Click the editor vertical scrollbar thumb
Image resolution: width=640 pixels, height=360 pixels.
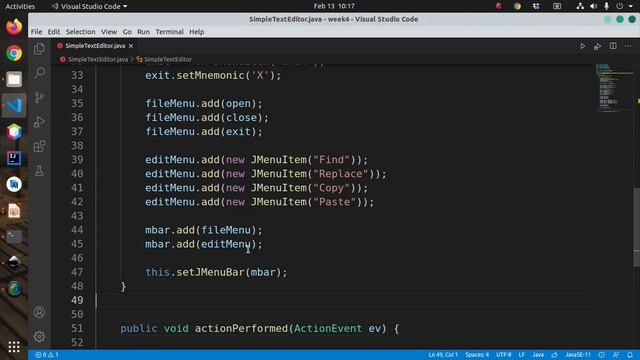pos(636,227)
